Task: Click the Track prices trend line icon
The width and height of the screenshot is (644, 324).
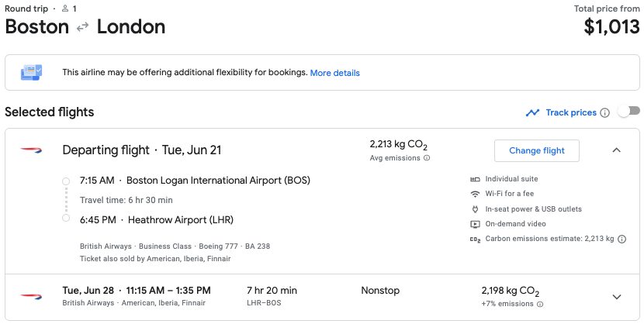Action: pyautogui.click(x=532, y=113)
